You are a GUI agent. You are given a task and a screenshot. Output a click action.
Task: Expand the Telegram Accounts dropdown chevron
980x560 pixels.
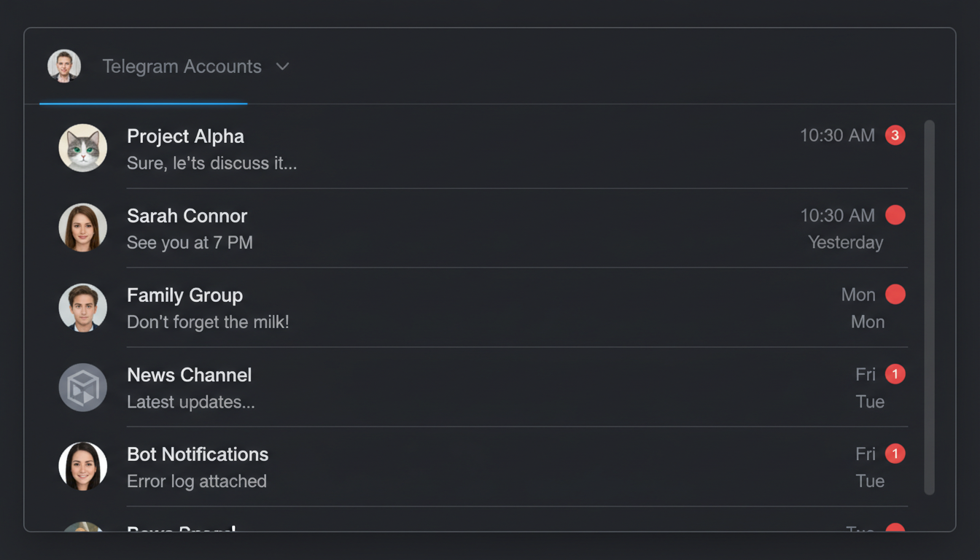[283, 67]
